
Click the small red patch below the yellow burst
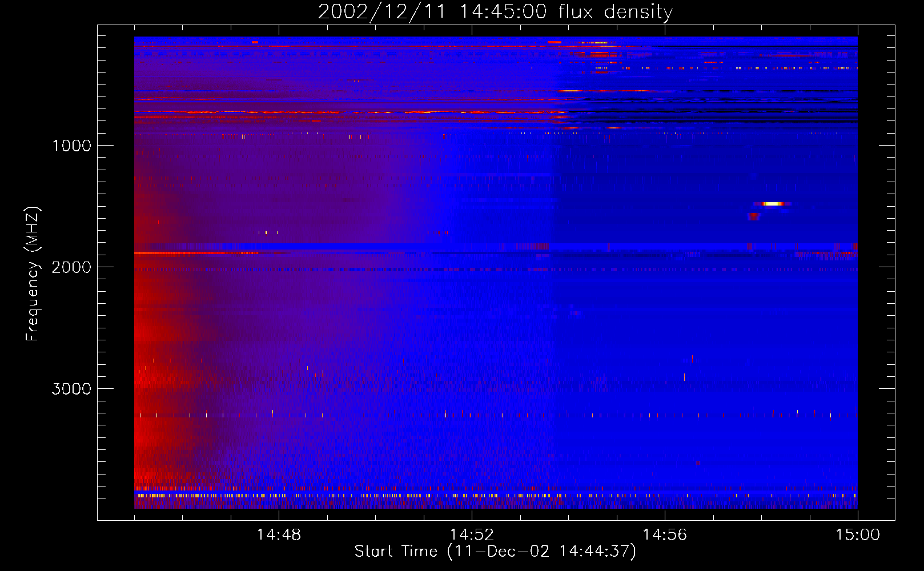coord(754,216)
